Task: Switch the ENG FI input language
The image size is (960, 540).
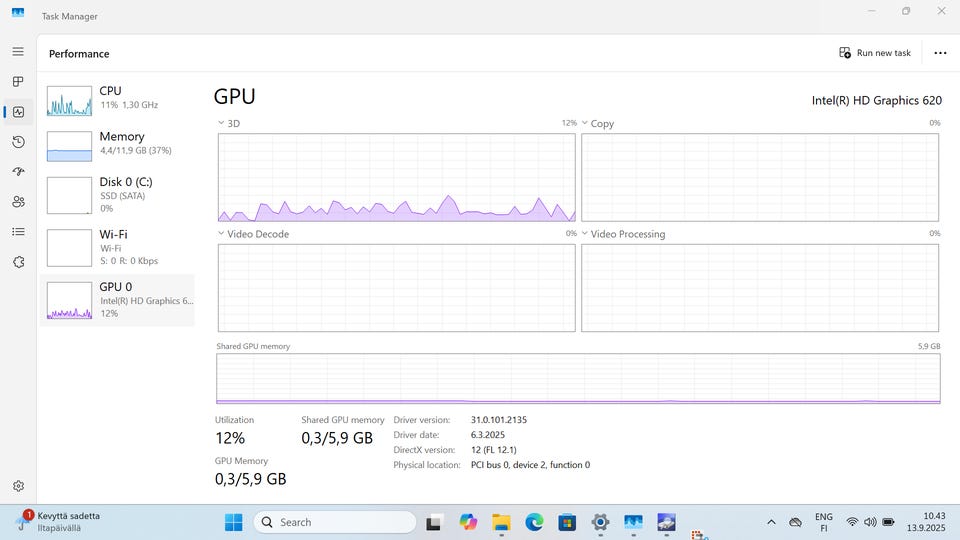Action: 823,522
